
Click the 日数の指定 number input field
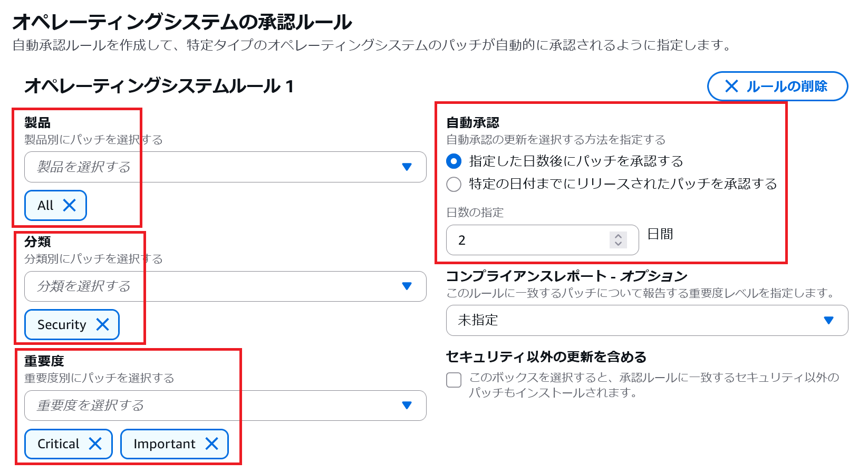(x=527, y=240)
